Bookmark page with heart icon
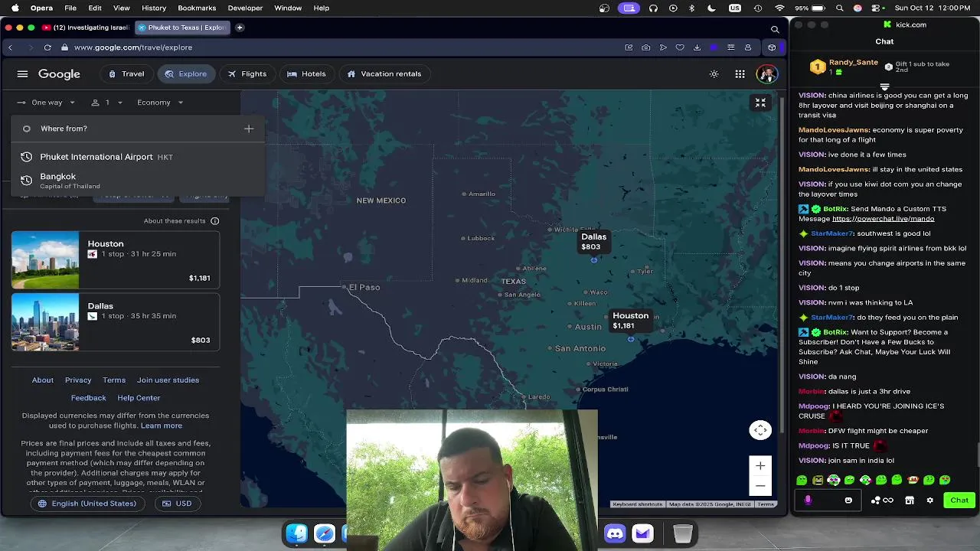This screenshot has width=980, height=551. click(680, 47)
